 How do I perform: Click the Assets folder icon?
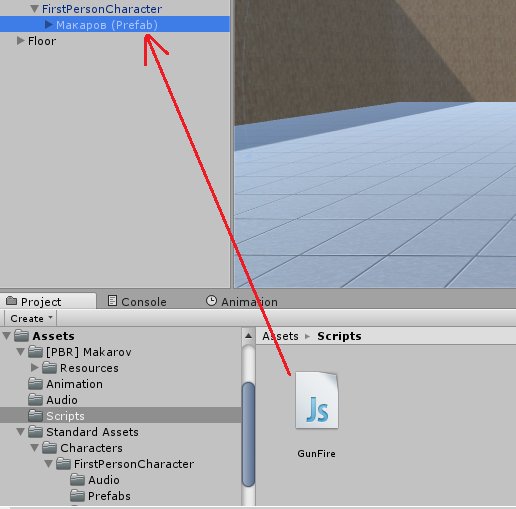pyautogui.click(x=22, y=336)
